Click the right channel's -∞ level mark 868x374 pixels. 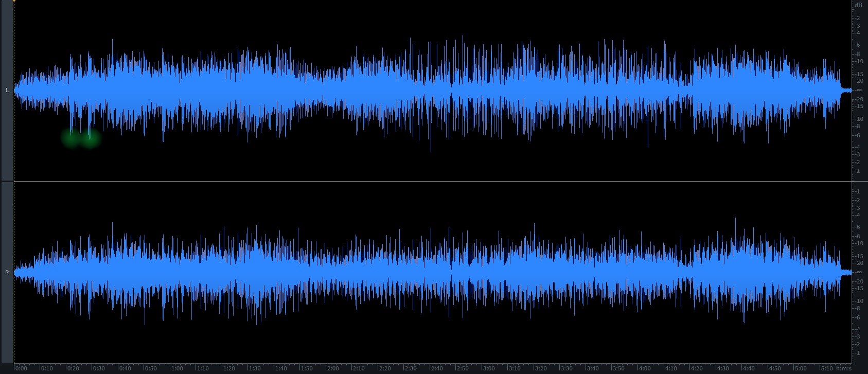(858, 272)
